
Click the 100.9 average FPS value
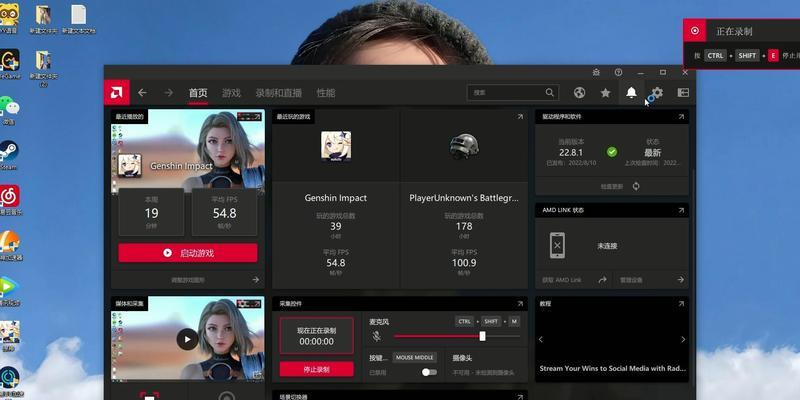click(x=464, y=263)
